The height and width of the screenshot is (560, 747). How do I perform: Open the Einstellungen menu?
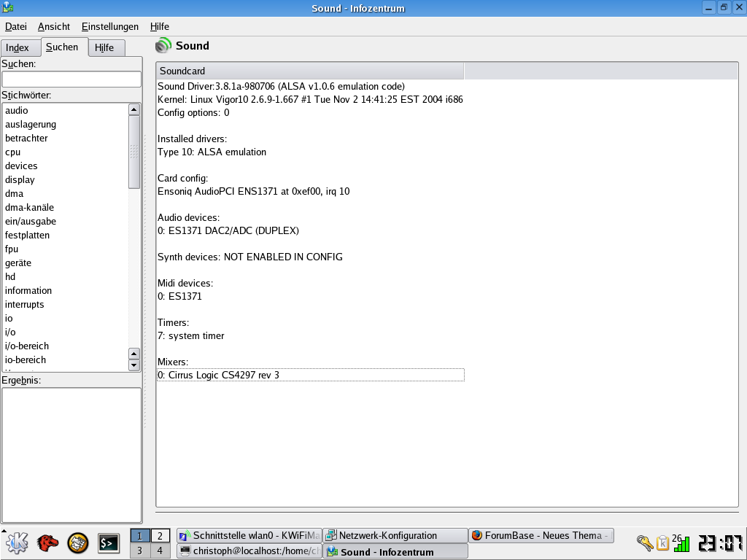[110, 27]
